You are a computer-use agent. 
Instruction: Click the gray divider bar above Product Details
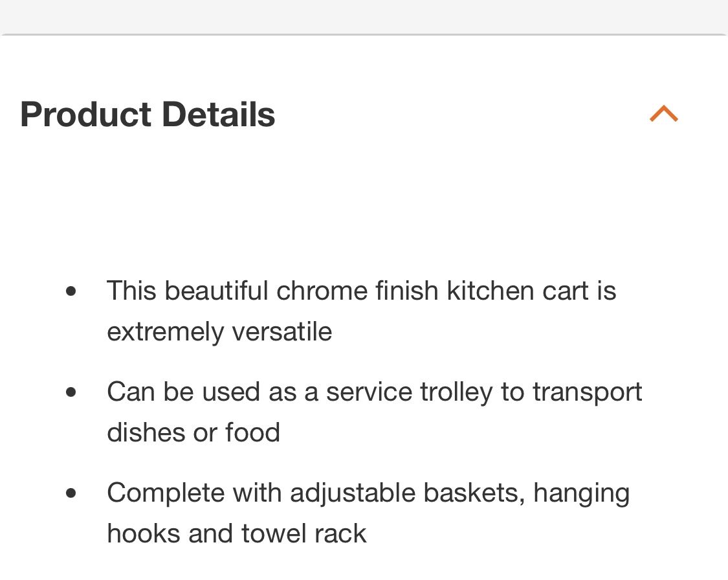[x=364, y=13]
